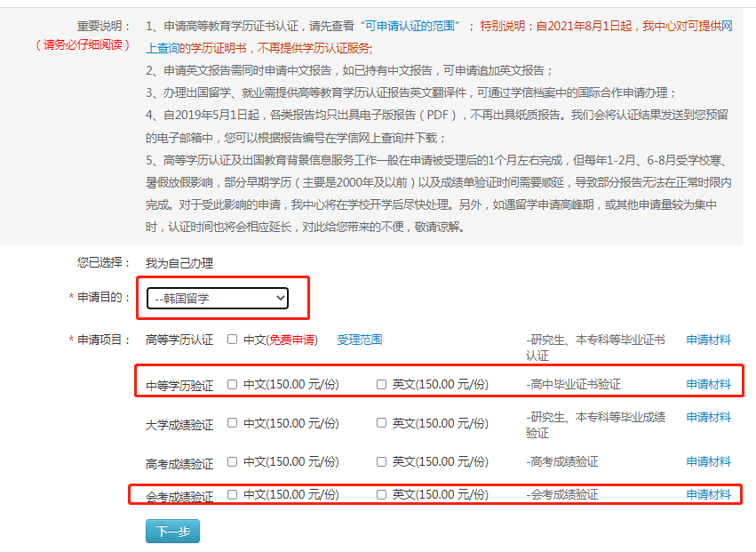Click the 下一步 button

click(x=171, y=531)
